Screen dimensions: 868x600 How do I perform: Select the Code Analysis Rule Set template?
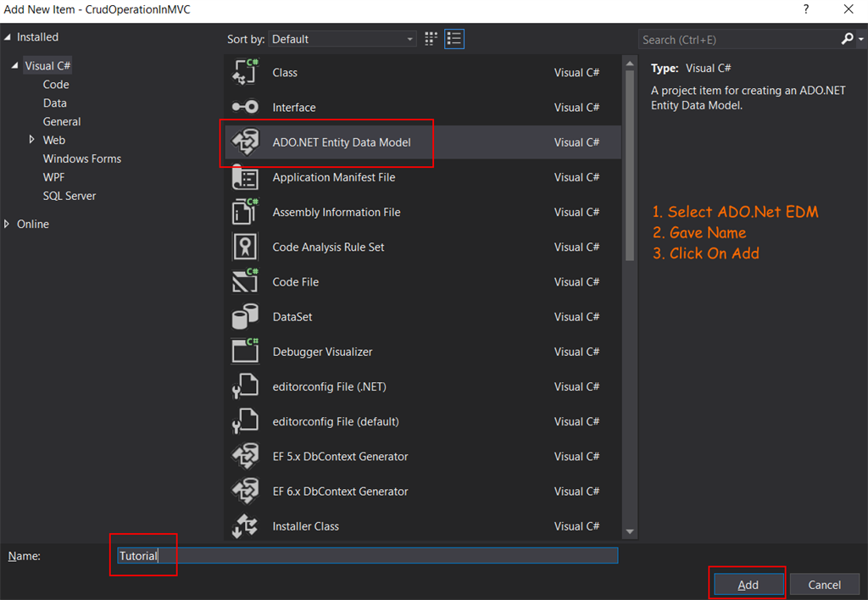click(326, 247)
